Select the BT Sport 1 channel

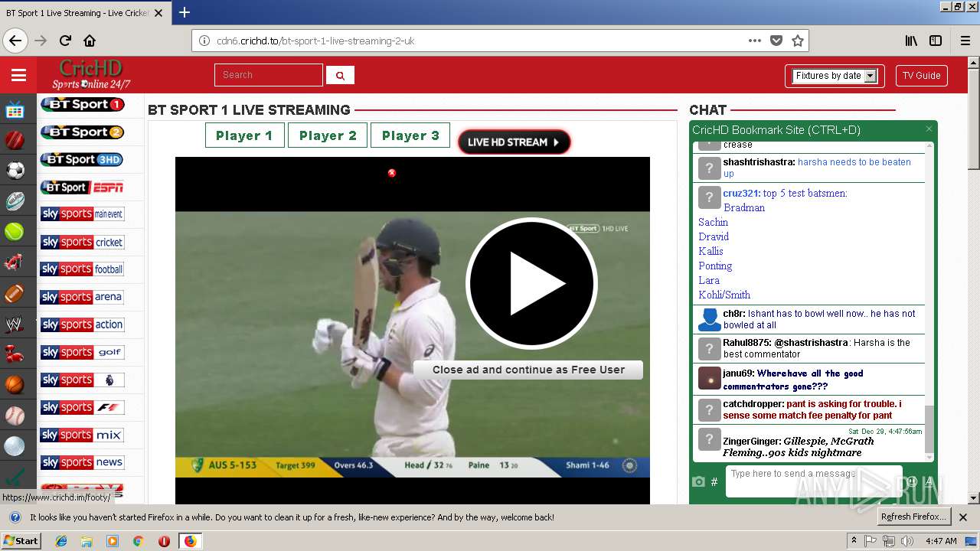point(82,105)
